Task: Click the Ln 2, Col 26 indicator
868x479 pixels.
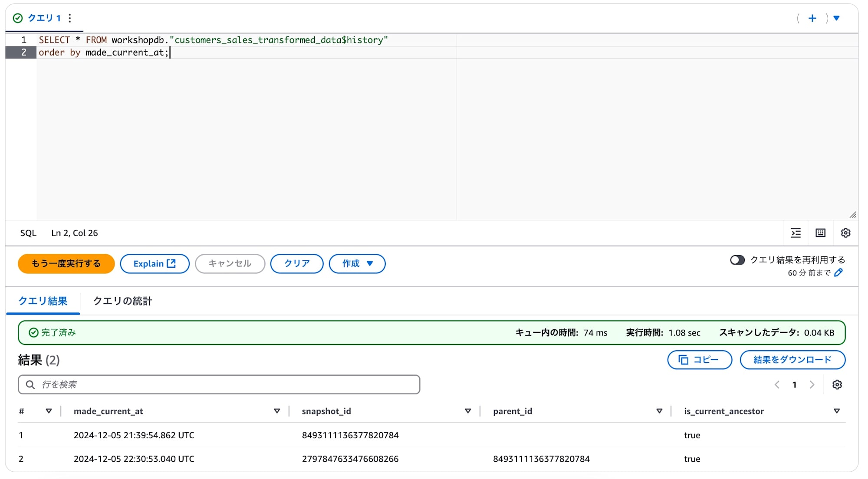Action: (x=75, y=233)
